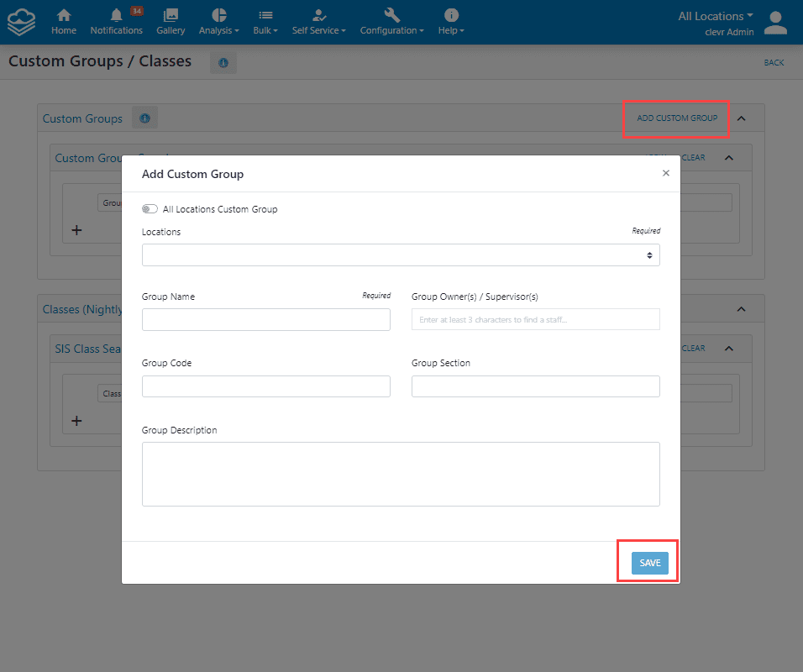803x672 pixels.
Task: Close the Add Custom Group dialog
Action: (666, 173)
